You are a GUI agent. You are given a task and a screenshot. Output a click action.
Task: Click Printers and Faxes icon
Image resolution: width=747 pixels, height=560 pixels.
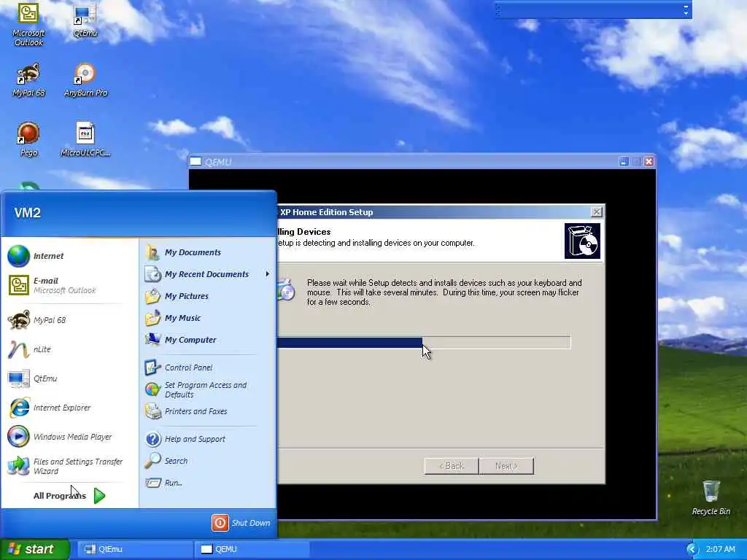click(153, 411)
